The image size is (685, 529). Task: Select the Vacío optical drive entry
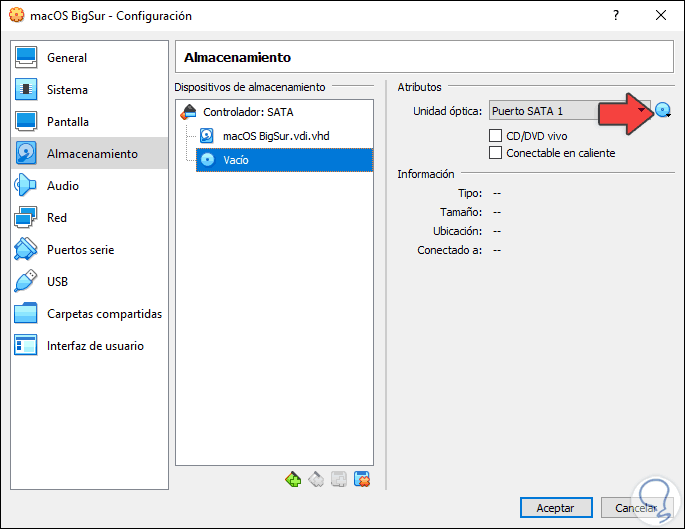[x=284, y=160]
